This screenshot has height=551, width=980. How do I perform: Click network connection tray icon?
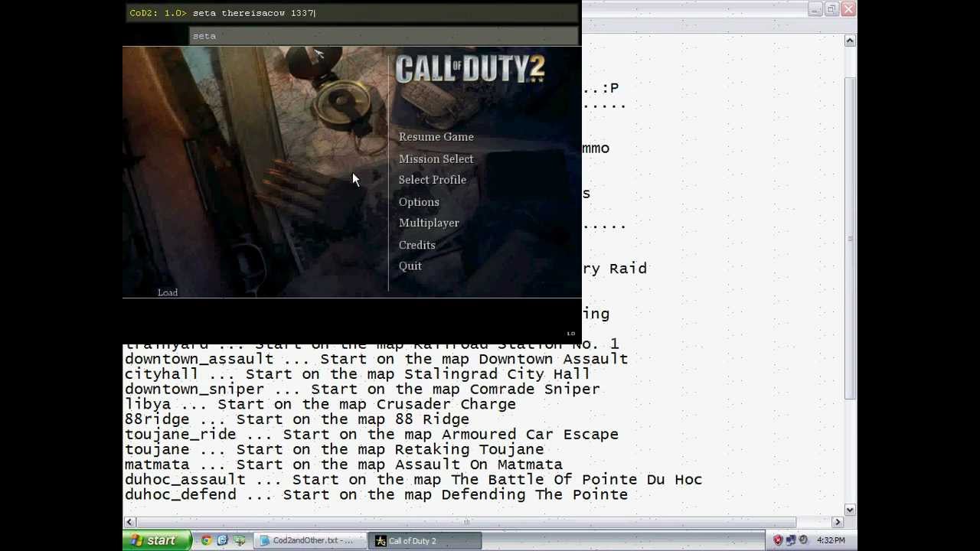[x=790, y=540]
